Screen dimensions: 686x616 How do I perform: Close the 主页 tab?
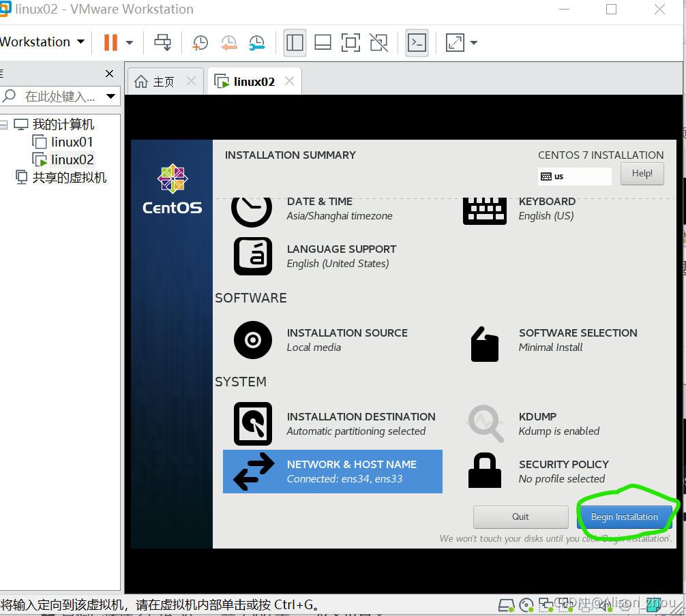(x=191, y=81)
